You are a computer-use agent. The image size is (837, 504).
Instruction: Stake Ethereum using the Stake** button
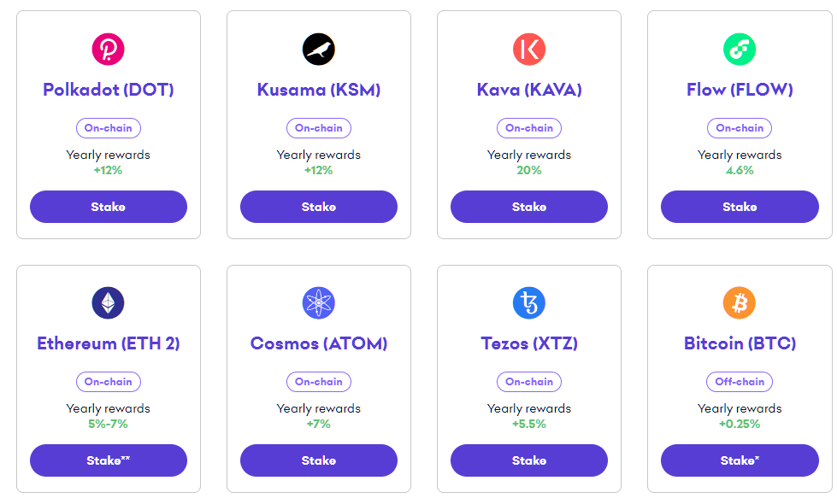(x=109, y=460)
